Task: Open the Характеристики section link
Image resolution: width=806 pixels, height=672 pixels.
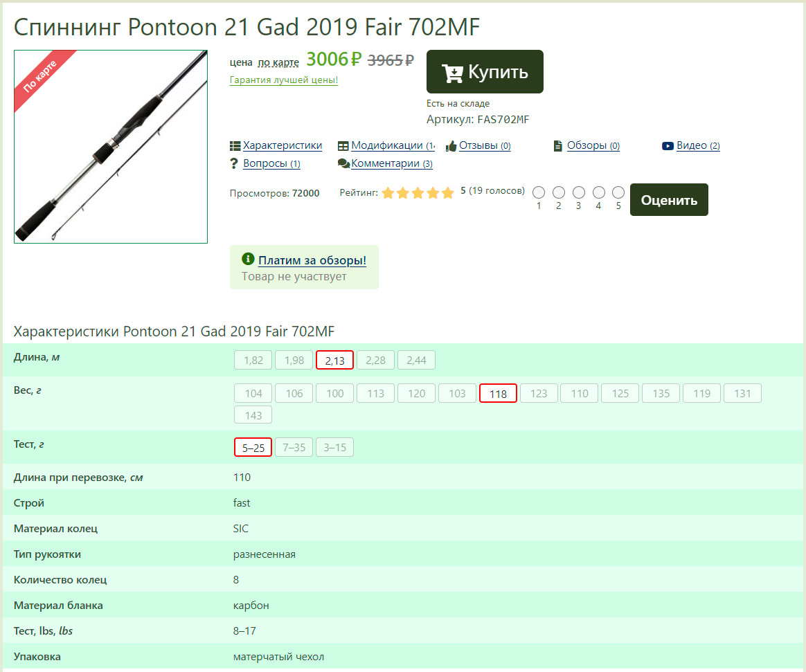Action: (283, 145)
